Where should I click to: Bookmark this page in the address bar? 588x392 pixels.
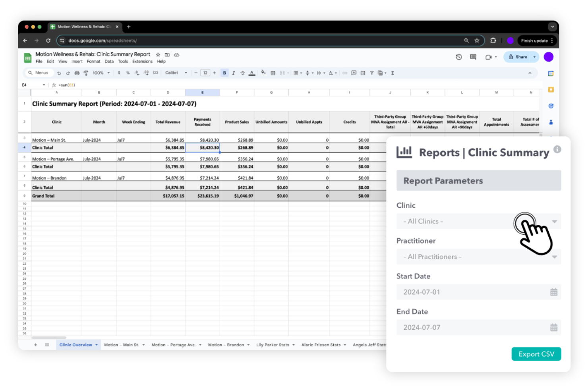click(x=477, y=41)
